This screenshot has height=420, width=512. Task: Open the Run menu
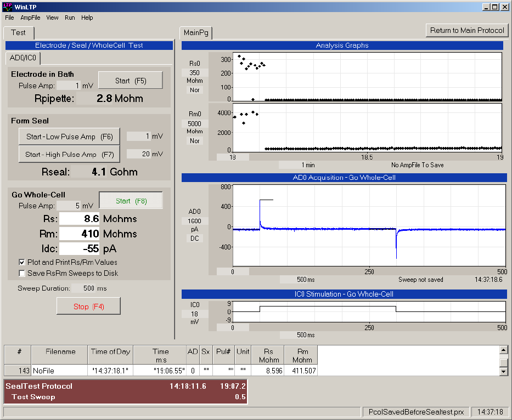(x=70, y=18)
